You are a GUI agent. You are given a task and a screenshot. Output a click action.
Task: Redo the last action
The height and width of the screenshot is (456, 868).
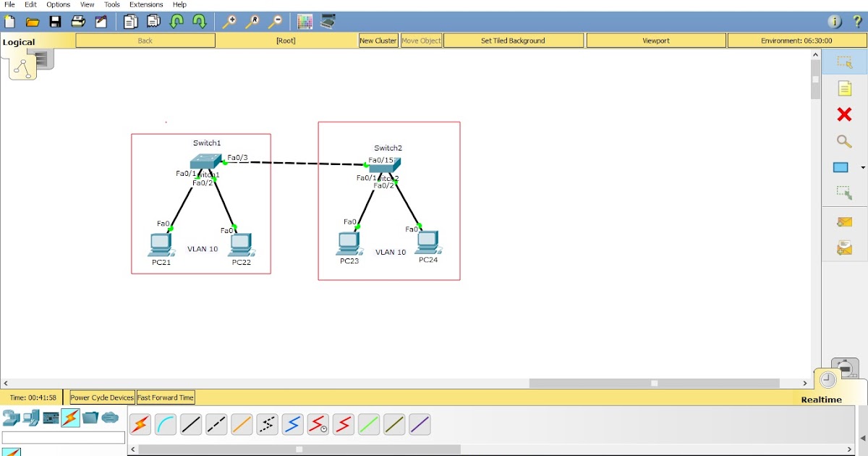click(200, 22)
